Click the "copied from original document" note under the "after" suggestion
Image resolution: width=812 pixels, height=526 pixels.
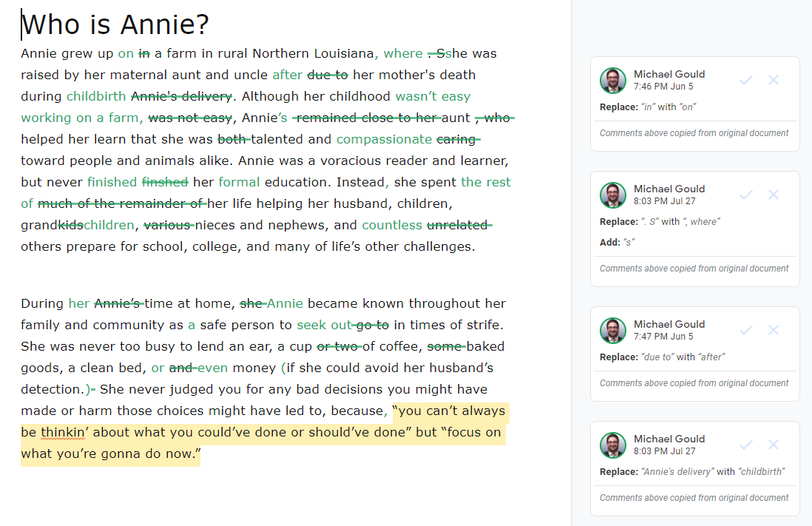click(x=694, y=383)
